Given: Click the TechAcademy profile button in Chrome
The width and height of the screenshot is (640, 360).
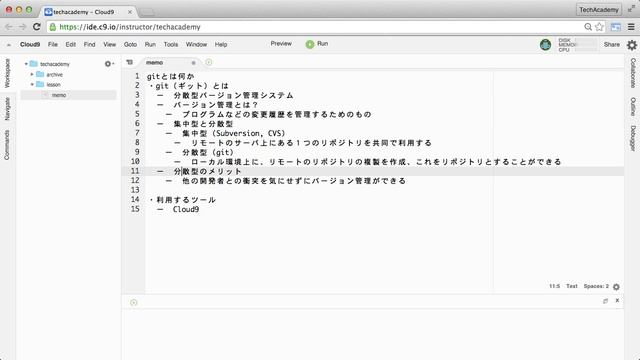Looking at the screenshot, I should pyautogui.click(x=598, y=9).
